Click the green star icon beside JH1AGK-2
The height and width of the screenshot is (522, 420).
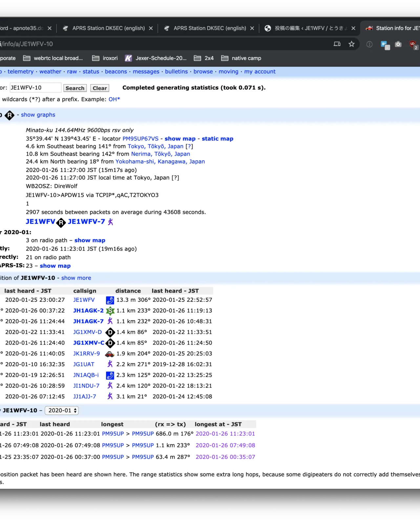tap(110, 311)
